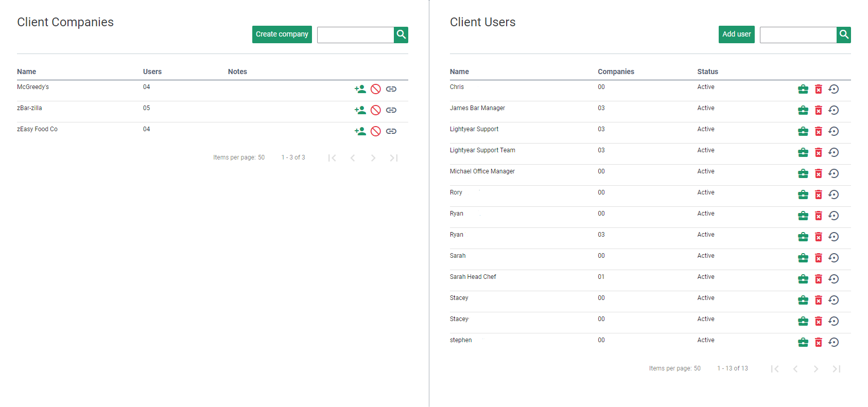The image size is (868, 407).
Task: Sort companies by Name column header
Action: tap(27, 72)
